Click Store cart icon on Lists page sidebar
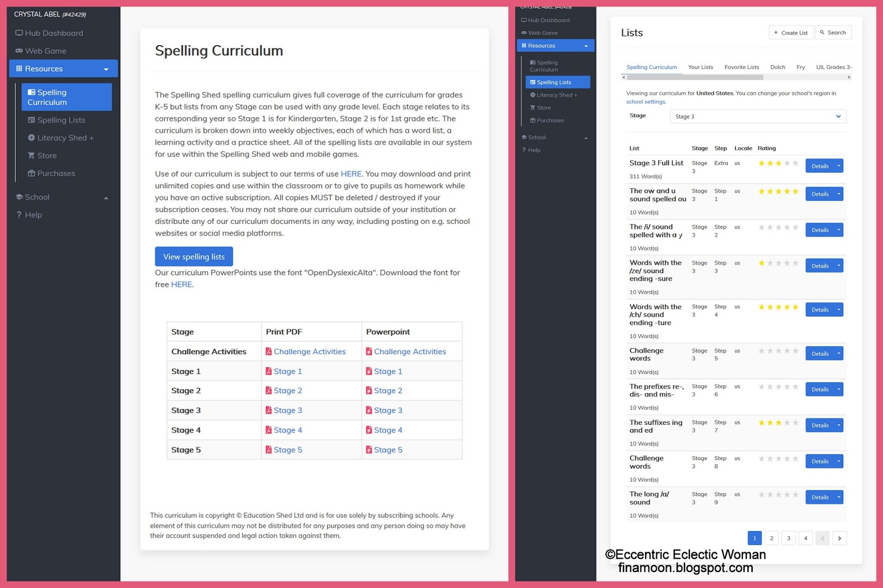 click(x=533, y=108)
